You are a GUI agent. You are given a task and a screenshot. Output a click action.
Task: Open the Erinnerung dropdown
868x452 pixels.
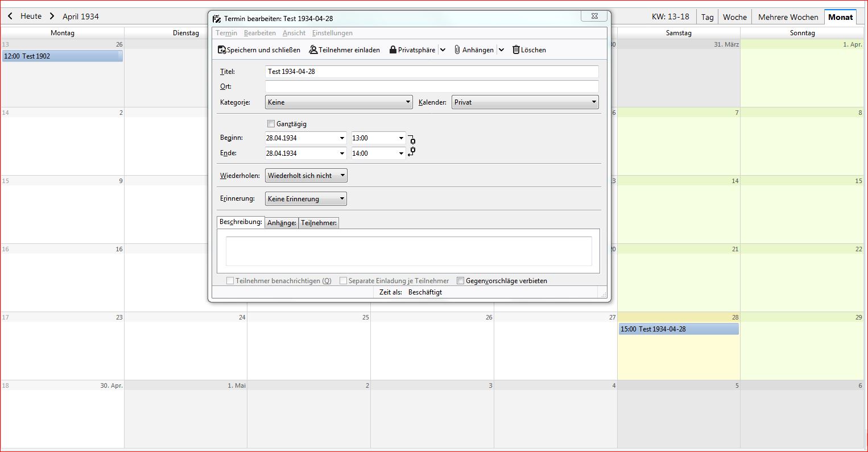click(306, 199)
